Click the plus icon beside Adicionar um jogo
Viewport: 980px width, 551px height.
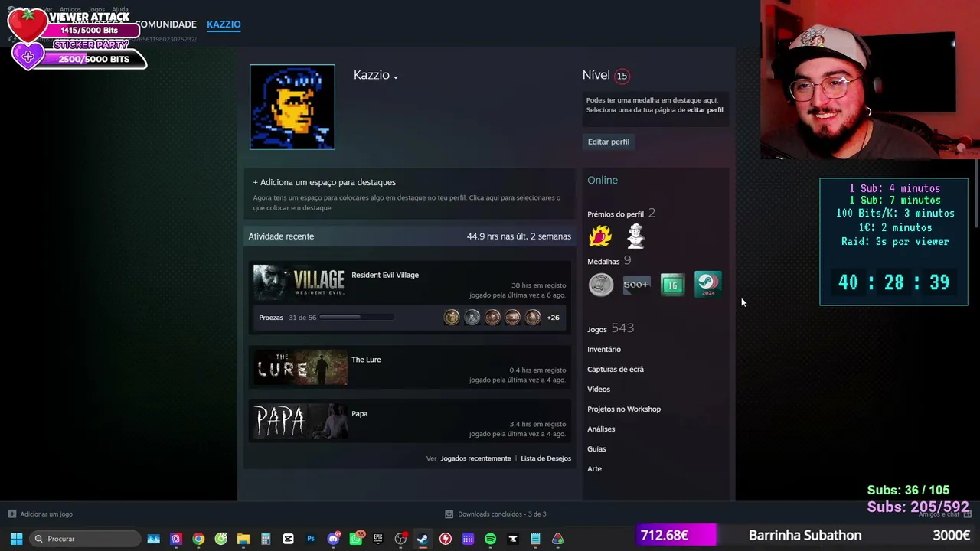coord(11,514)
